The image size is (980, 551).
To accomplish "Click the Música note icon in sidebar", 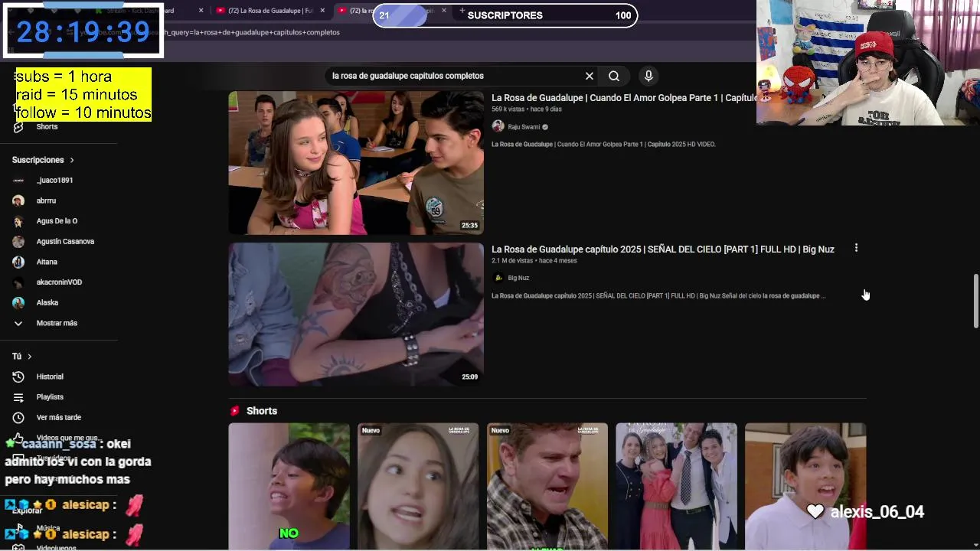I will pyautogui.click(x=18, y=528).
